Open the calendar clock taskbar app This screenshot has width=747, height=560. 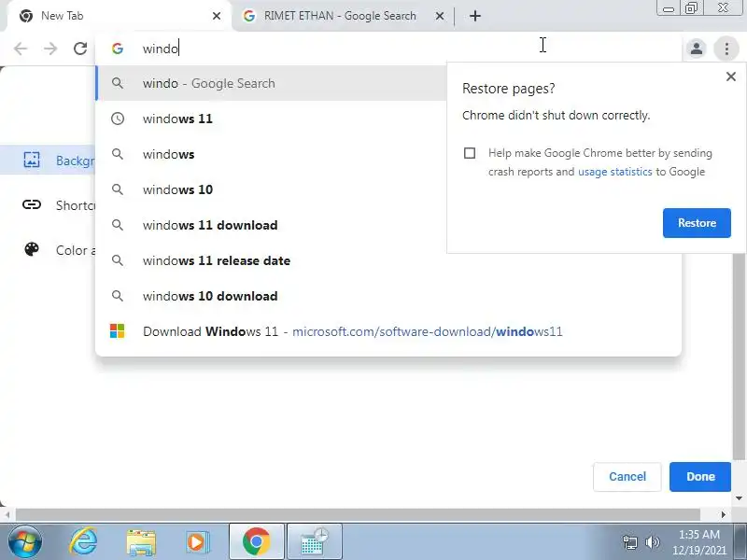coord(315,542)
